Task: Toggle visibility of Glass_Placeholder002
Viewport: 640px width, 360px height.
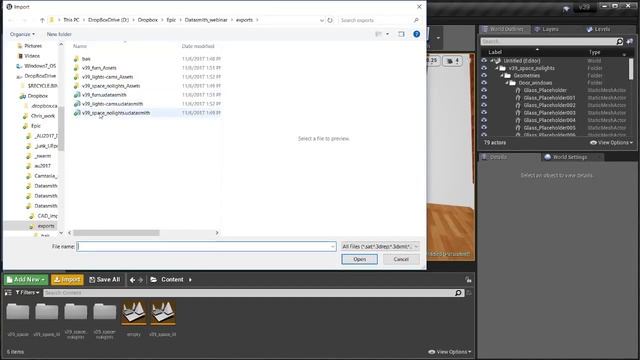Action: pos(484,105)
